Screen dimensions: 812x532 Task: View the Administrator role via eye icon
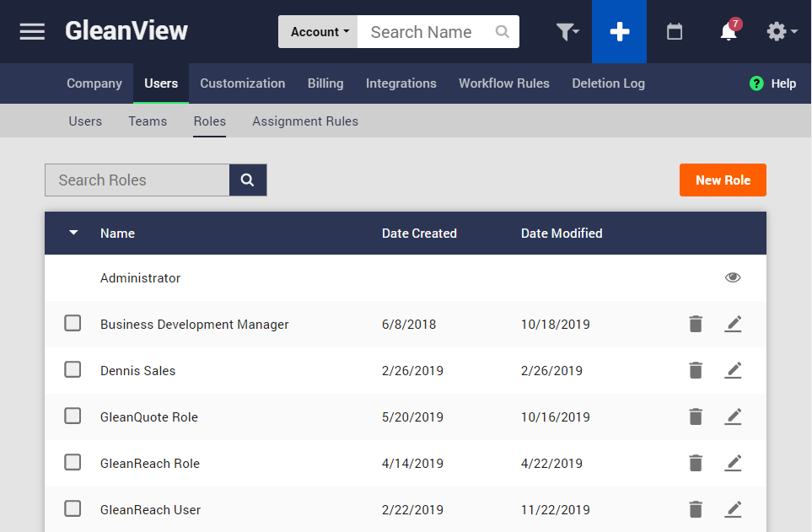click(733, 278)
